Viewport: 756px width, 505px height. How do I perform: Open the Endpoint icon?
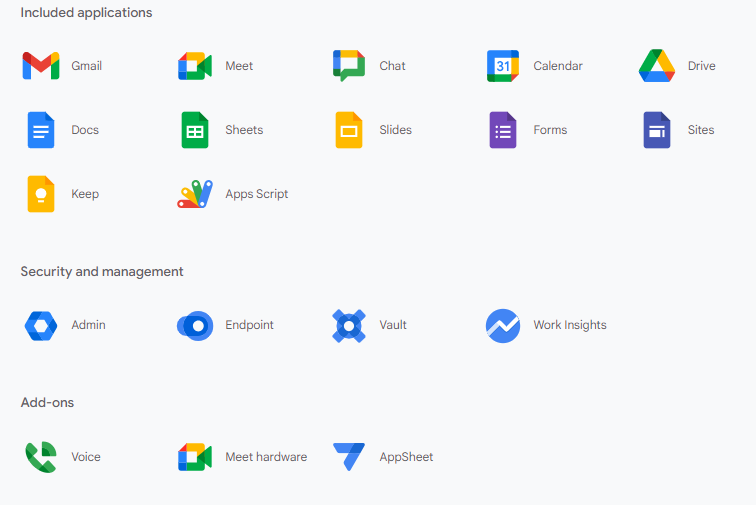click(x=195, y=326)
